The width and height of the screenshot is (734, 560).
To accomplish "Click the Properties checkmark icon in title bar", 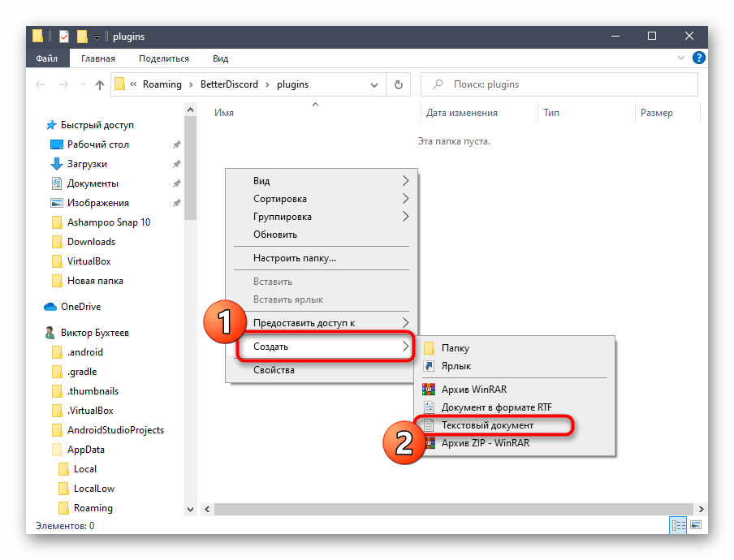I will pos(64,37).
